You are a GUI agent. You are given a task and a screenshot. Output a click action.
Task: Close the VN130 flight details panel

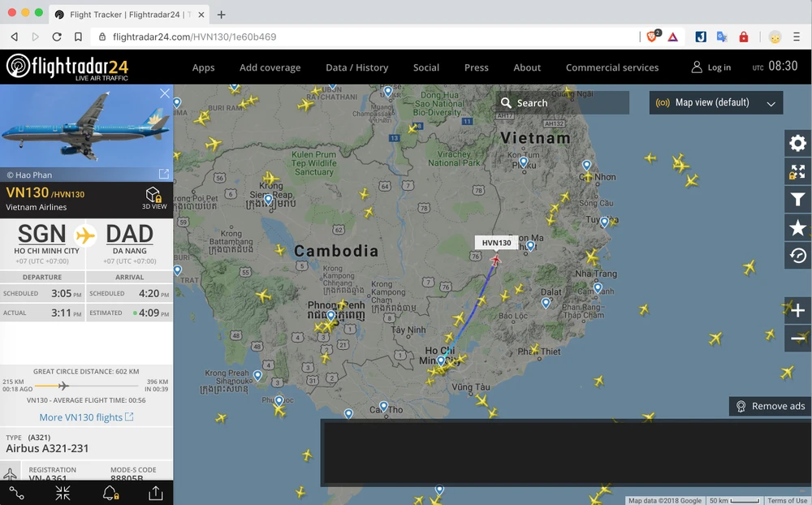pyautogui.click(x=165, y=93)
